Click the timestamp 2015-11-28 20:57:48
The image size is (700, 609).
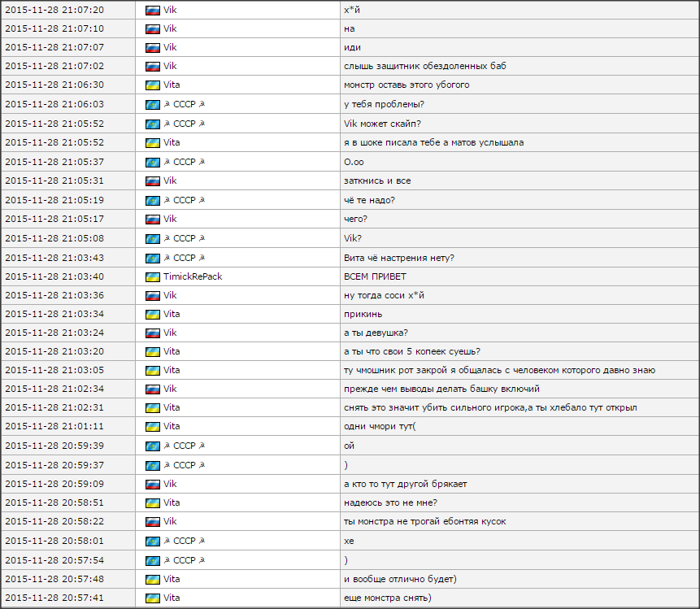54,579
